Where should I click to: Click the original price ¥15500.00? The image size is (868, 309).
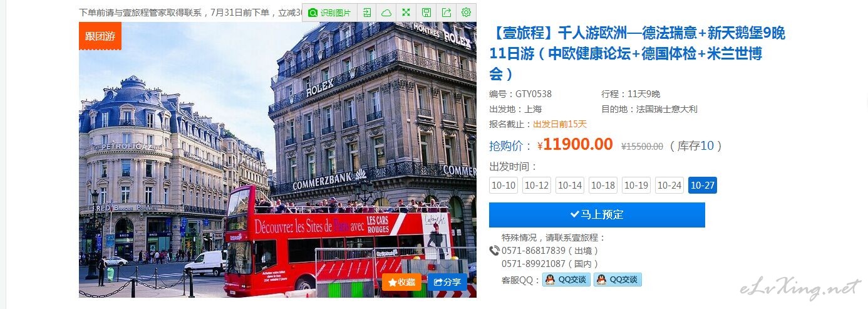tap(642, 146)
